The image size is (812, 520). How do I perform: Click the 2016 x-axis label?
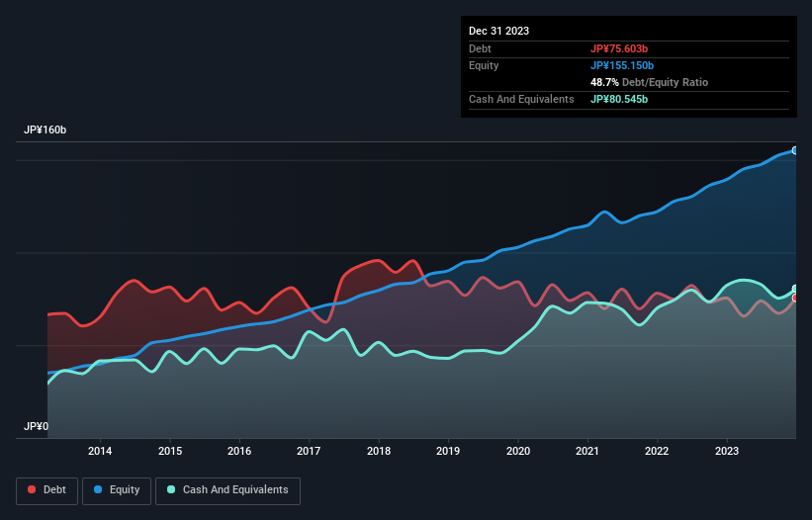point(239,451)
